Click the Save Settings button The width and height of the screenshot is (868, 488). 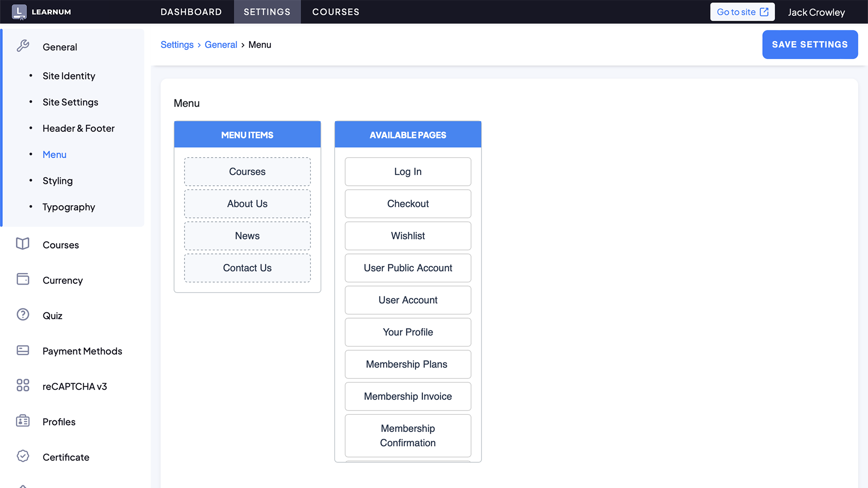coord(810,44)
